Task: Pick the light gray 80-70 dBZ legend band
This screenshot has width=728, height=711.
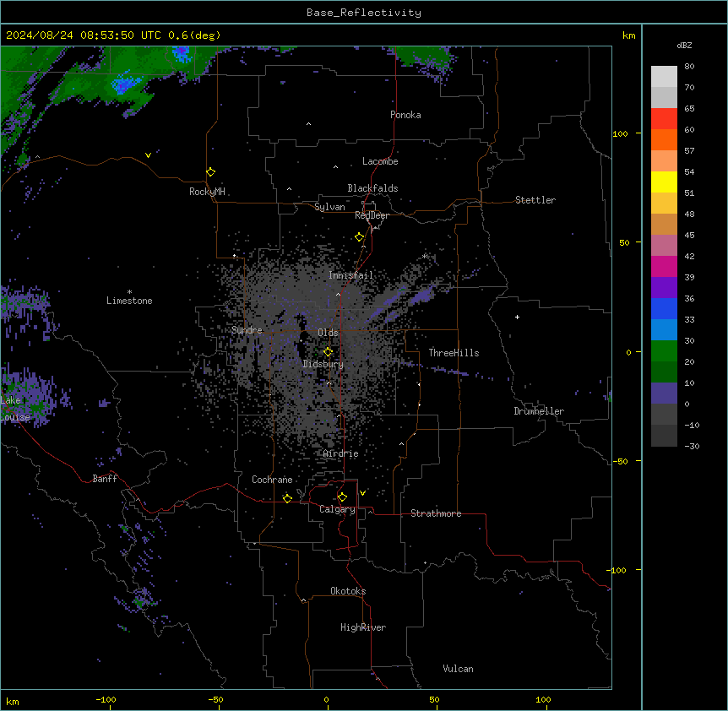Action: (664, 77)
